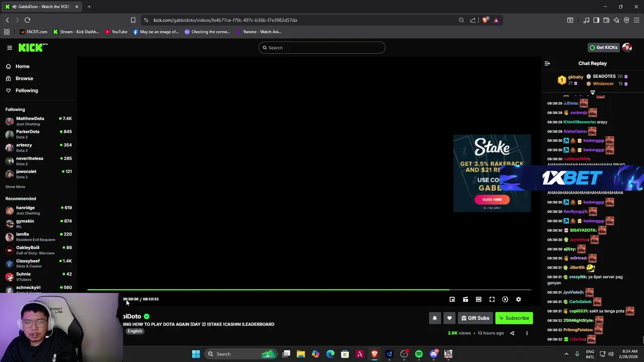Image resolution: width=644 pixels, height=362 pixels.
Task: Open Spotify from taskbar
Action: 419,354
